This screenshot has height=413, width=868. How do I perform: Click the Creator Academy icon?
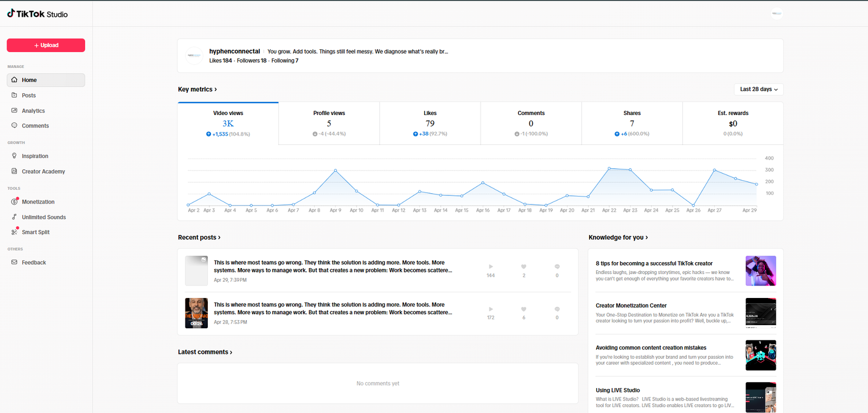(15, 171)
